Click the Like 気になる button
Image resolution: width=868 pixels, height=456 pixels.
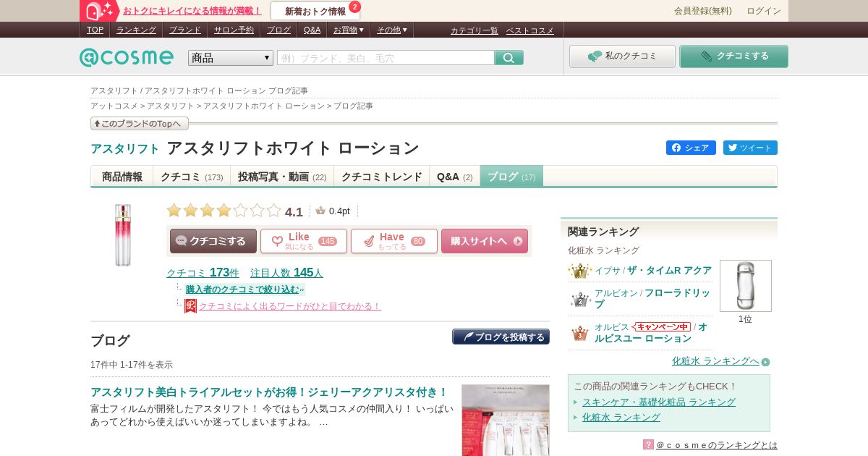[x=304, y=241]
